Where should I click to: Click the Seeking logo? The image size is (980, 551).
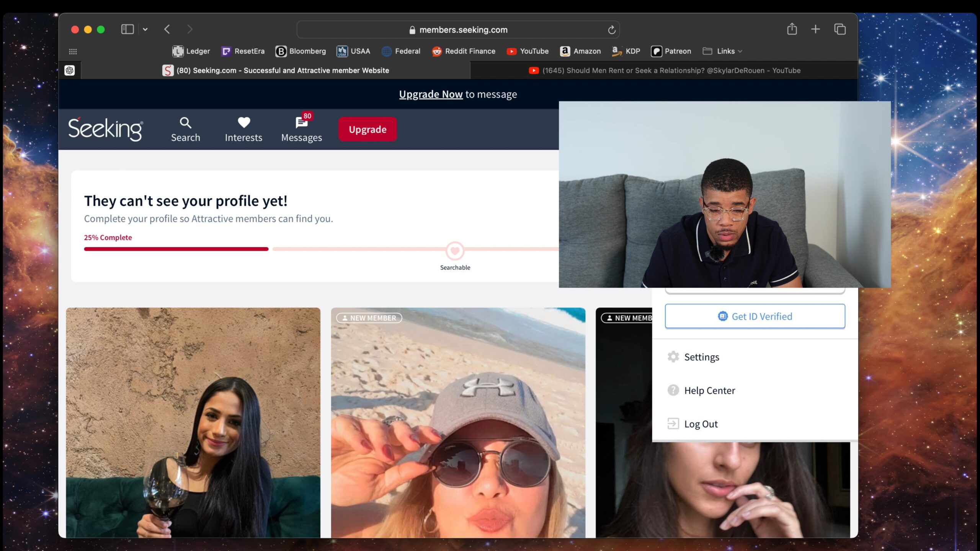pyautogui.click(x=106, y=129)
